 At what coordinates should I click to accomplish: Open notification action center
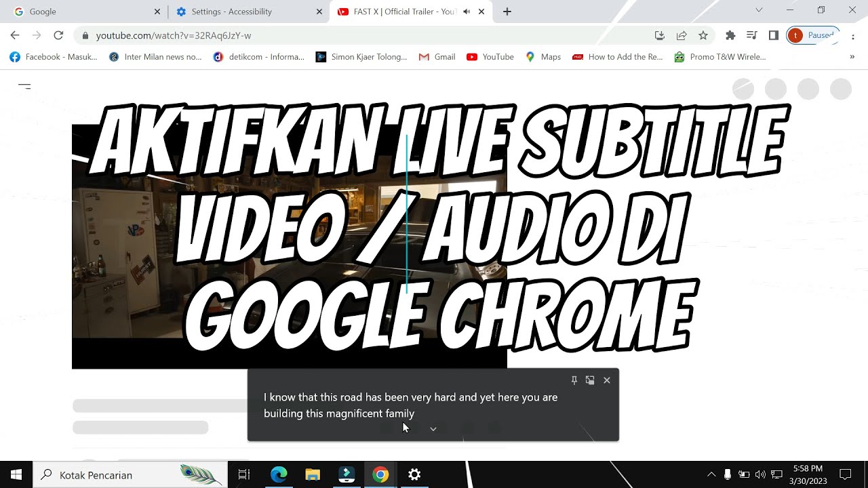[x=846, y=474]
